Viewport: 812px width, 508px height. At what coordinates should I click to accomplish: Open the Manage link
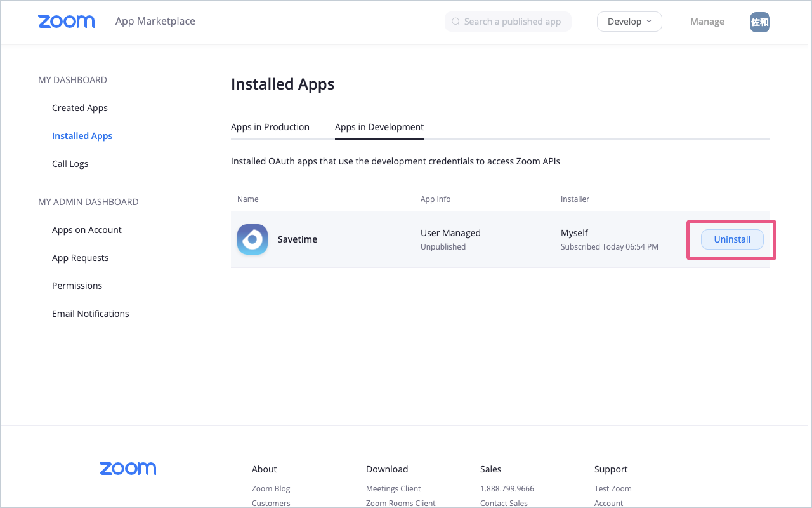[707, 22]
